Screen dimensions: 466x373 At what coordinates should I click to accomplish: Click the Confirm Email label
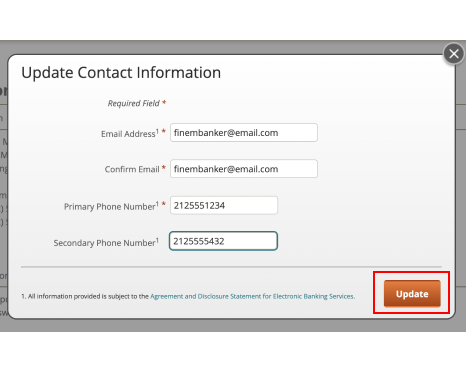point(132,169)
